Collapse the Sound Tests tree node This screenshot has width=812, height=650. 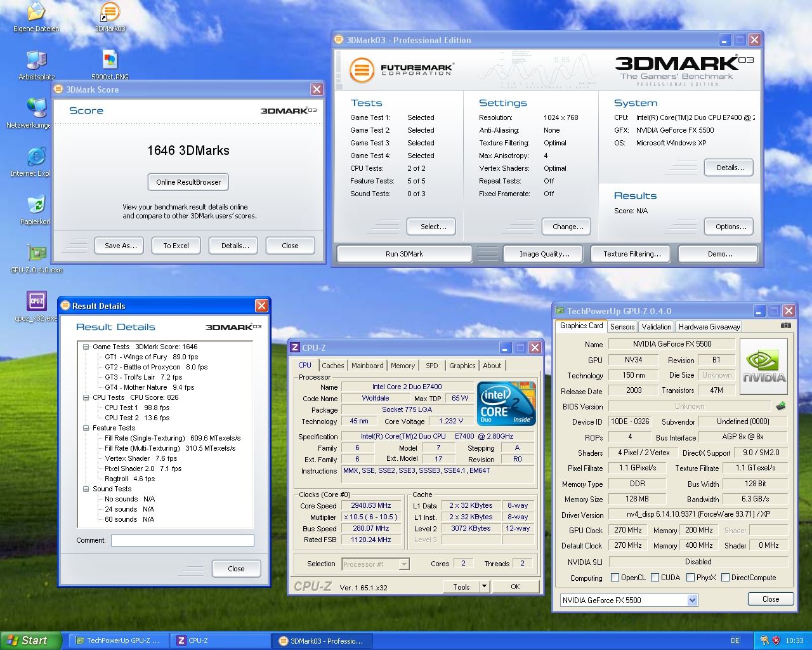pos(86,489)
